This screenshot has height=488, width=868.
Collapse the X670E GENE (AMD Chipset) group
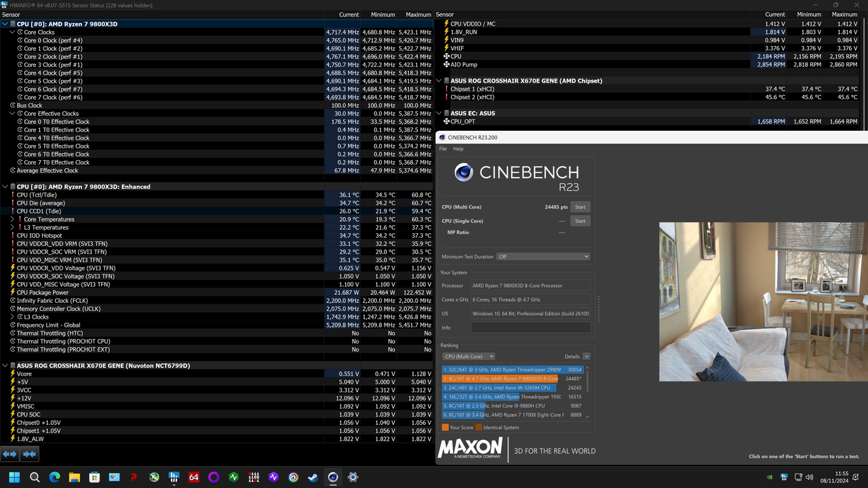tap(439, 81)
